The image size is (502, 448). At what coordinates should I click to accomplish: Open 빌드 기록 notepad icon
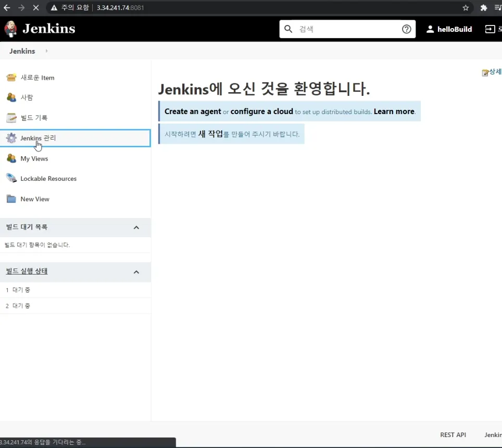(x=11, y=118)
